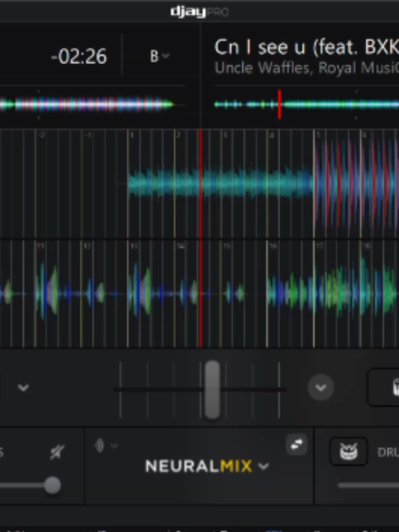Click beat marker 5 on upper waveform
Image resolution: width=399 pixels, height=532 pixels.
(x=318, y=136)
